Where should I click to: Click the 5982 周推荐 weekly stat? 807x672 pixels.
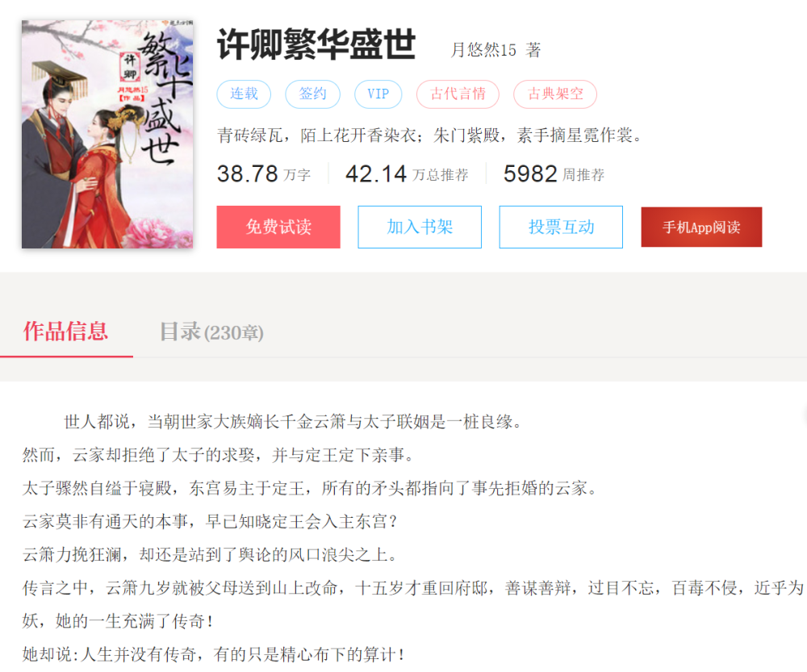point(554,174)
